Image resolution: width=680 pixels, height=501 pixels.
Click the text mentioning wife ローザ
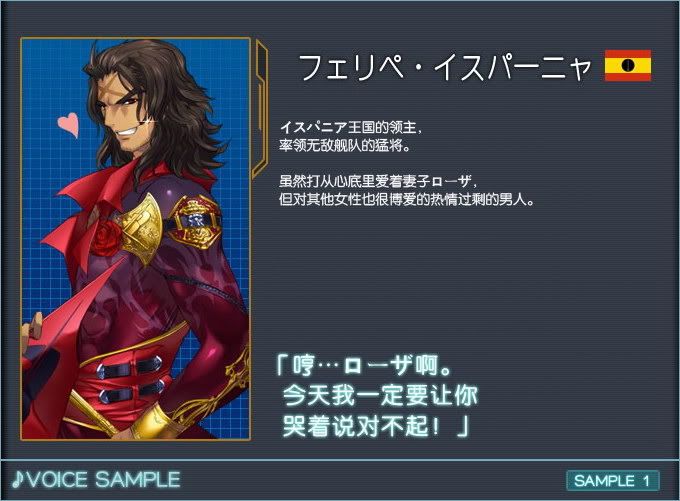click(x=377, y=181)
